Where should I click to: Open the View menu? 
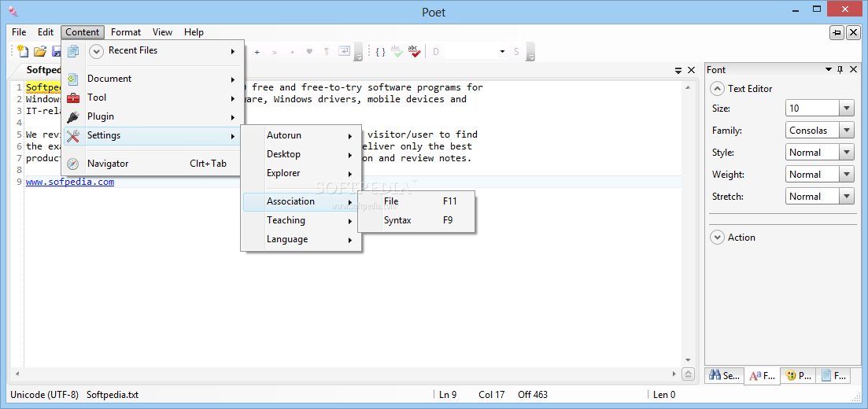pos(162,32)
